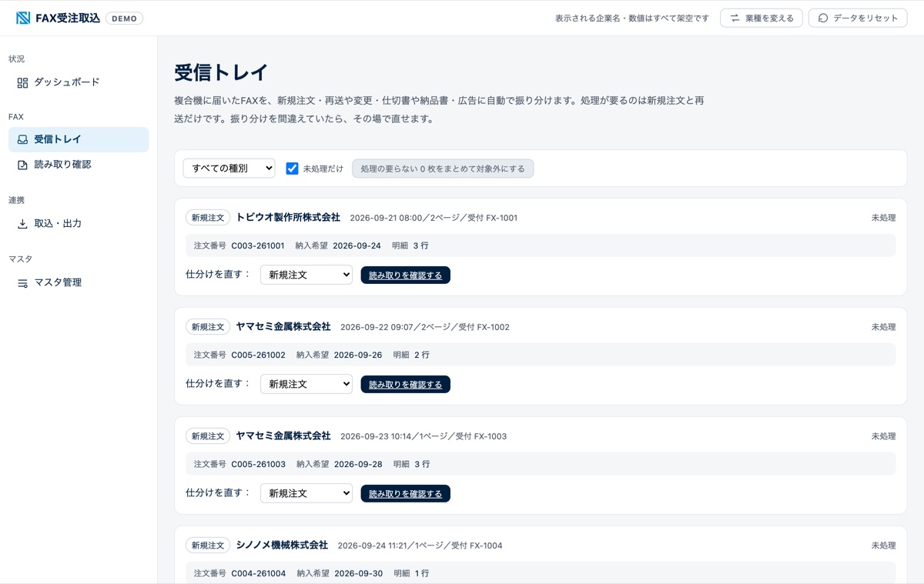
Task: Click company name シノノメ機械株式会社
Action: pos(282,546)
